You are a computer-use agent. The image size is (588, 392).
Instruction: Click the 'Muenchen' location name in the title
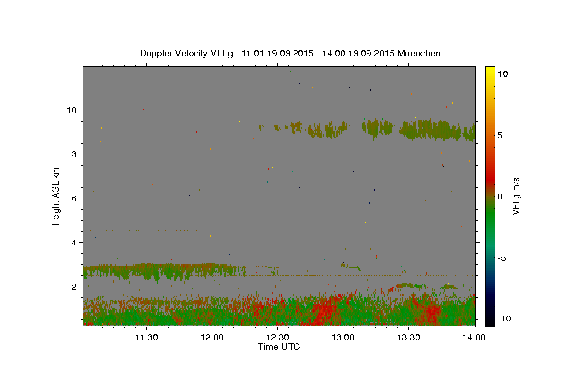[x=419, y=53]
